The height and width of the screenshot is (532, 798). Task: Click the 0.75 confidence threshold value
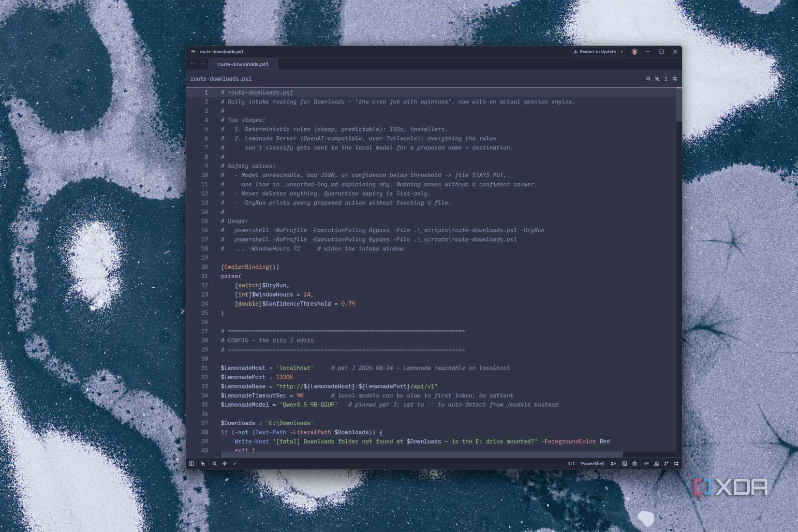click(x=348, y=304)
